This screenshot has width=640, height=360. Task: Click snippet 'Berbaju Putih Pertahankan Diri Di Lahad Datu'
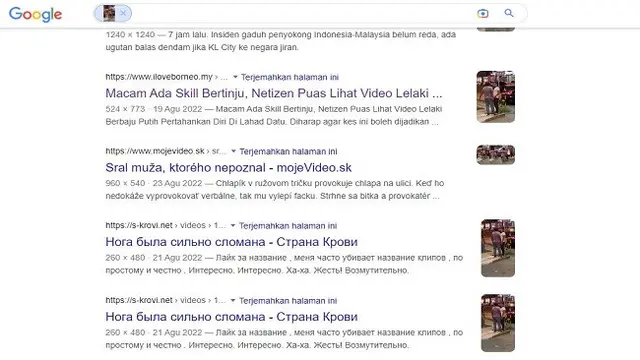click(x=195, y=122)
